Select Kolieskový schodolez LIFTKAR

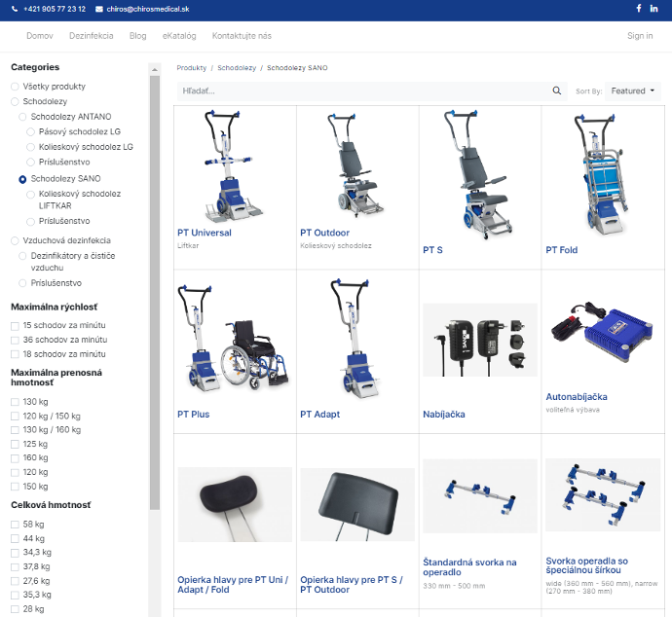tap(30, 195)
